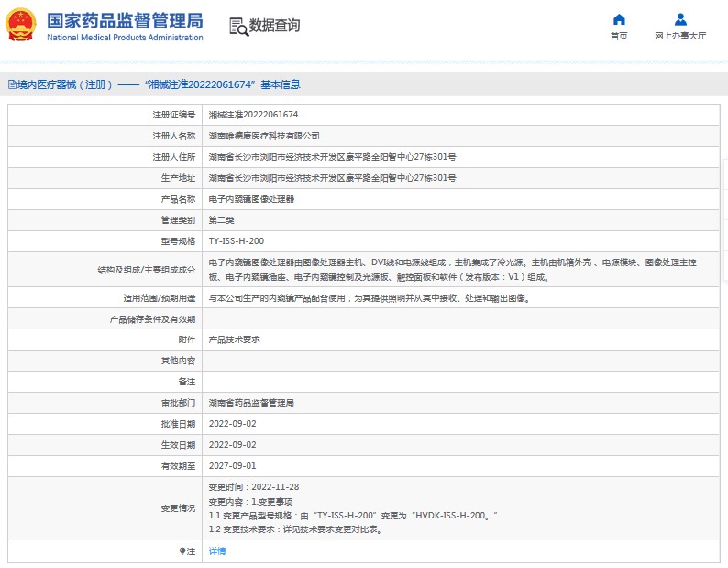Image resolution: width=728 pixels, height=568 pixels.
Task: Click the 产品名称 label cell
Action: [x=105, y=199]
